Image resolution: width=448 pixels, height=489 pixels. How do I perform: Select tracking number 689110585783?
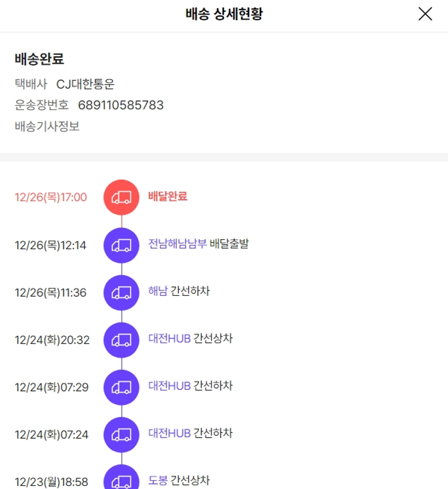click(121, 106)
